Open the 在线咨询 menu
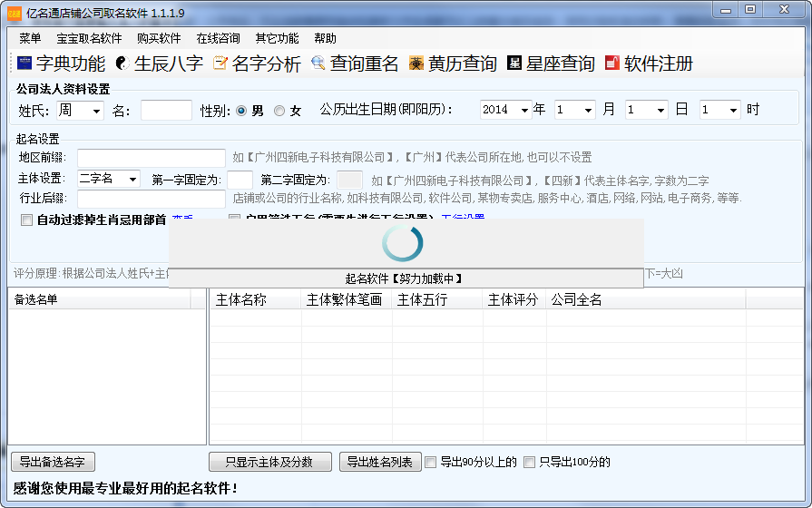This screenshot has width=812, height=508. pyautogui.click(x=218, y=38)
